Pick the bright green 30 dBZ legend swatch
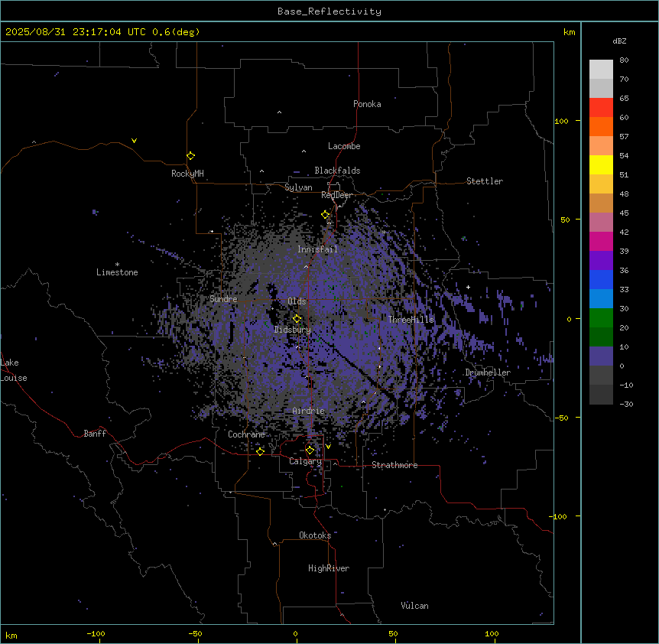 point(601,318)
